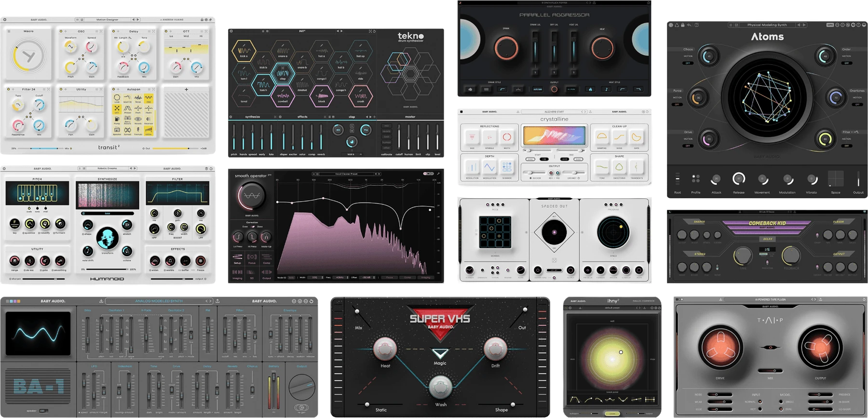Open the SAW waveform selector in Humanoid
The image size is (868, 418).
[107, 213]
